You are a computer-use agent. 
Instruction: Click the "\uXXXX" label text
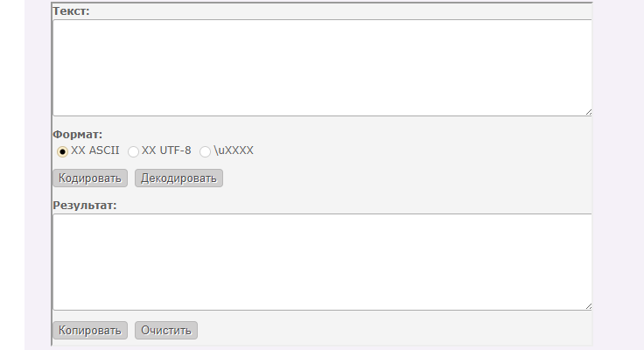click(x=234, y=150)
